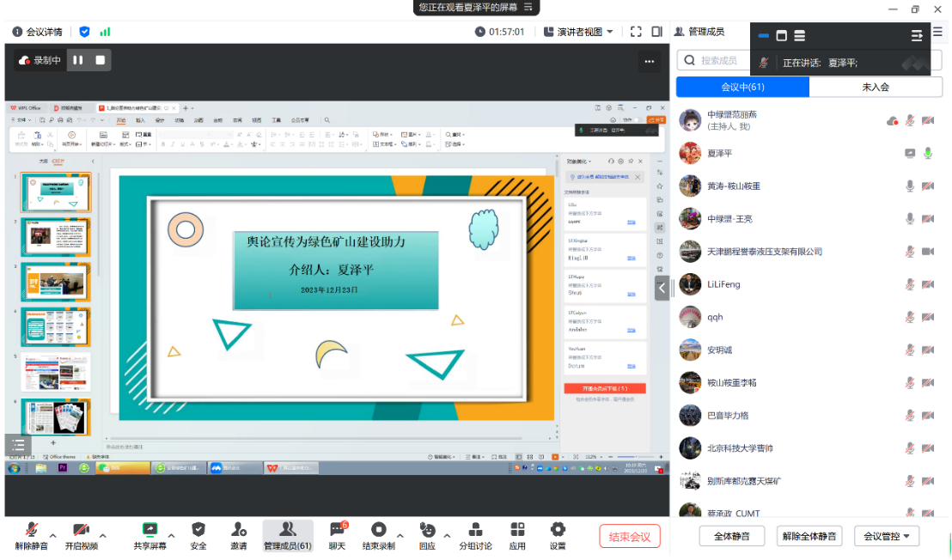The height and width of the screenshot is (560, 952).
Task: Open the 共享屏幕 screen share icon
Action: pos(150,530)
